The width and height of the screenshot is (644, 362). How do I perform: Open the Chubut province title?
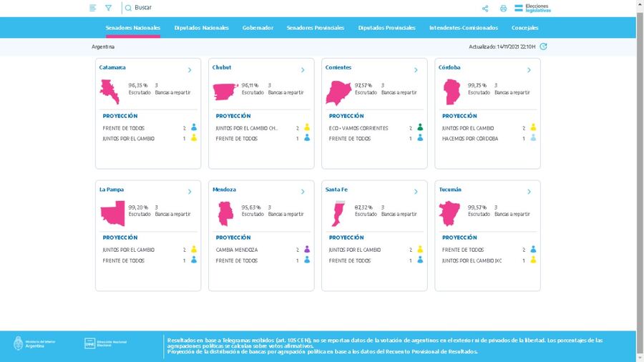click(222, 67)
